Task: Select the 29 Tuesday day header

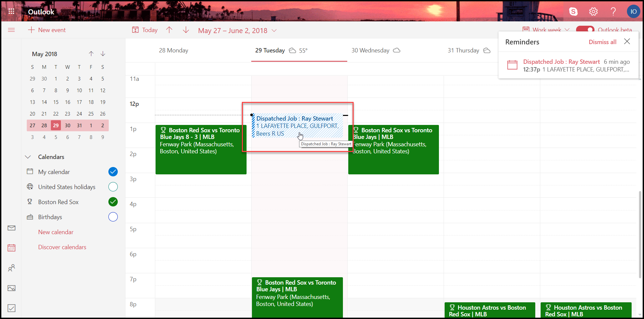Action: [x=270, y=50]
